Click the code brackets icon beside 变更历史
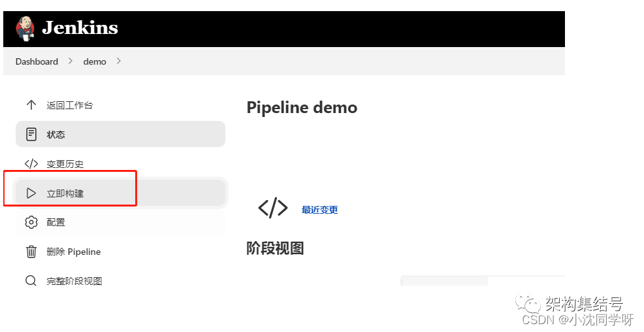The width and height of the screenshot is (644, 332). [x=31, y=164]
